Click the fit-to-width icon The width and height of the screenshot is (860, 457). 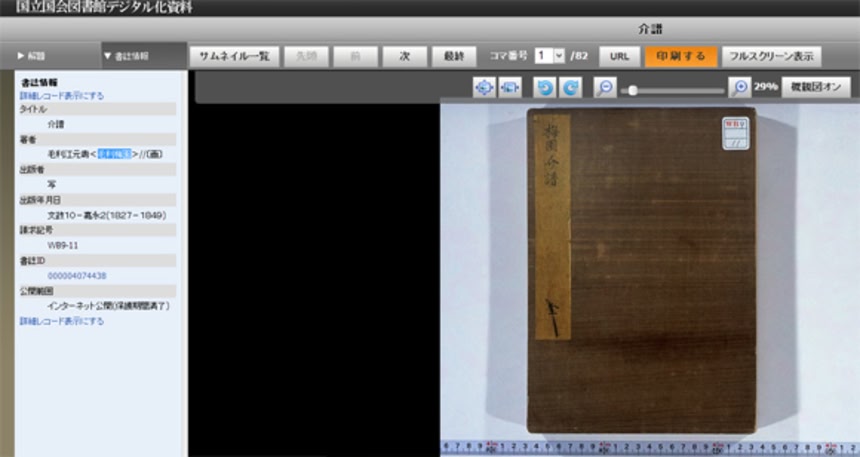click(510, 88)
